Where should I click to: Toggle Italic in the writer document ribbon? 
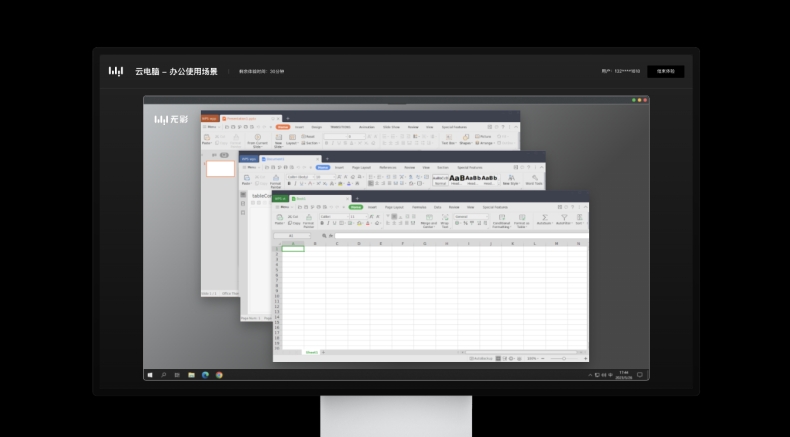point(296,183)
